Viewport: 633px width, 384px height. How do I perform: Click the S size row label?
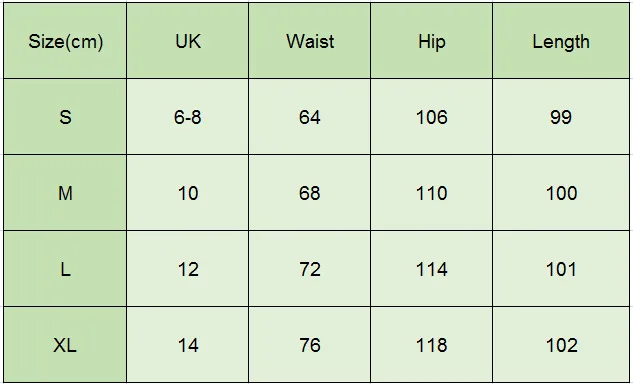click(65, 117)
